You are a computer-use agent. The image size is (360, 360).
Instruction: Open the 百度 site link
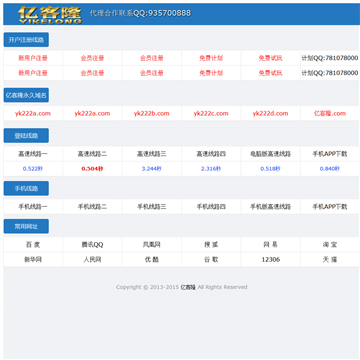tap(33, 245)
